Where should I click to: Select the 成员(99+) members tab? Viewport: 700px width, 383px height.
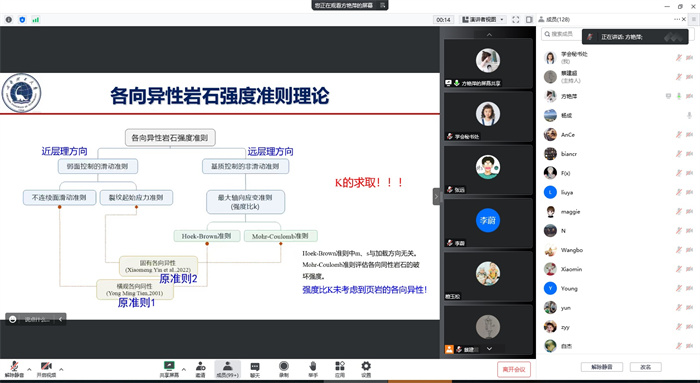pos(227,369)
